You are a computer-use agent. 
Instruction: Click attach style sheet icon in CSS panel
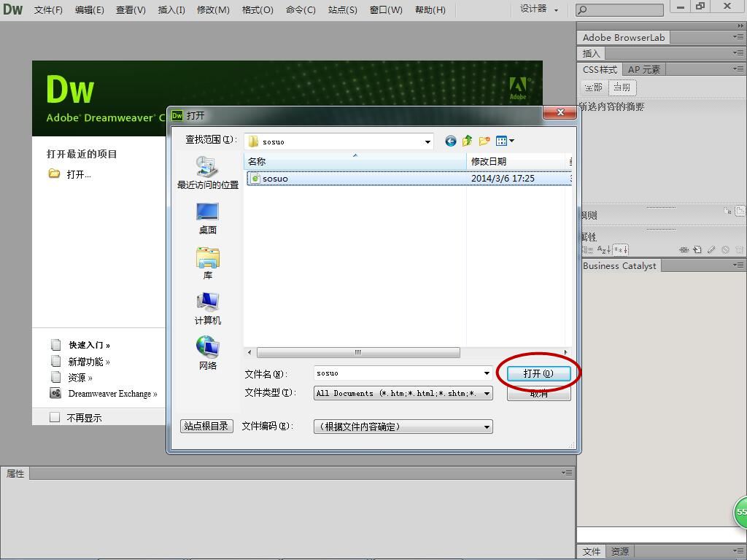(684, 249)
